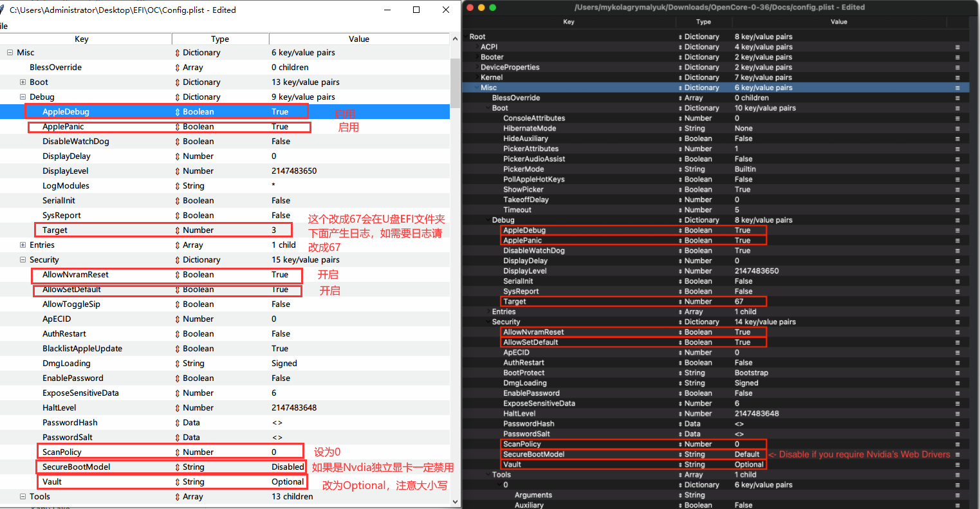Screen dimensions: 980x509
Task: Click the Value column header in macOS editor
Action: point(838,22)
